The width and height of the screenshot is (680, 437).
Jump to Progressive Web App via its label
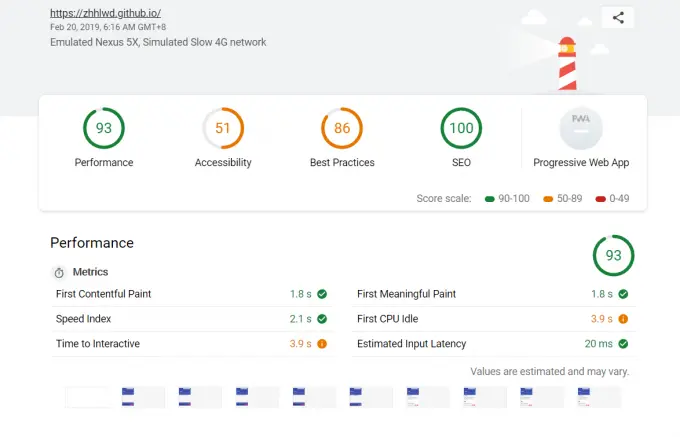point(581,163)
